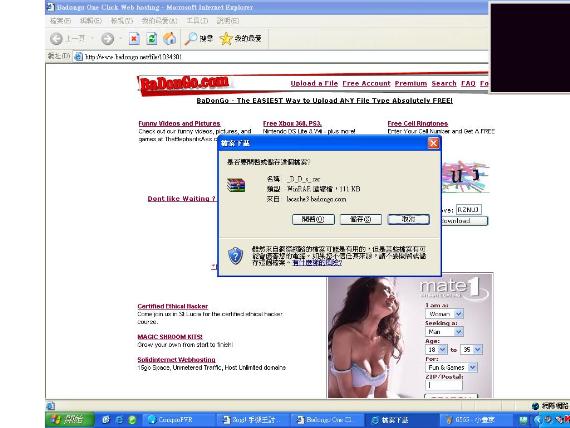
Task: Click the system tray expand arrow
Action: click(538, 420)
